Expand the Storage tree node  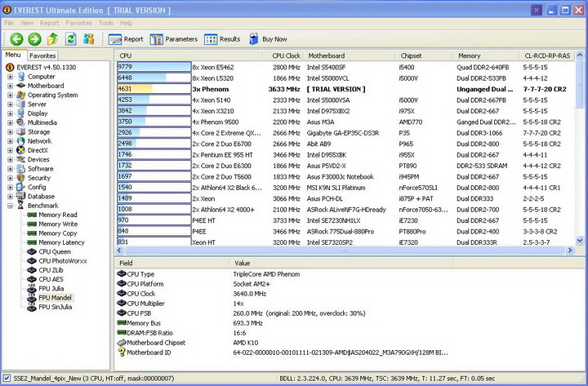click(10, 132)
